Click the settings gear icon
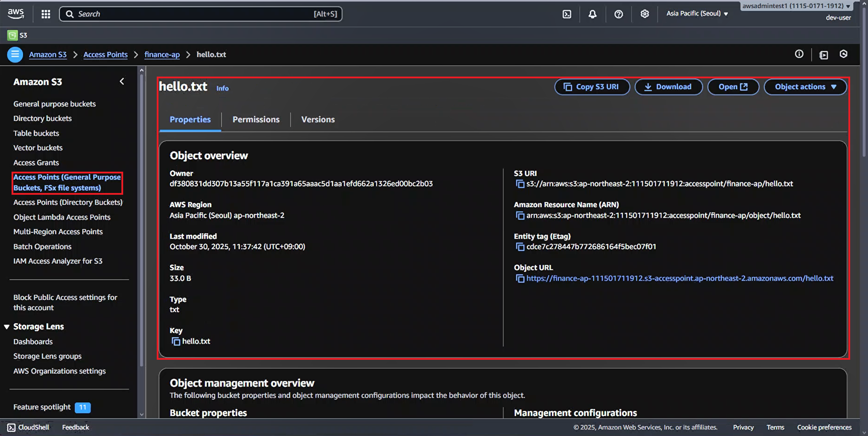 (x=644, y=14)
